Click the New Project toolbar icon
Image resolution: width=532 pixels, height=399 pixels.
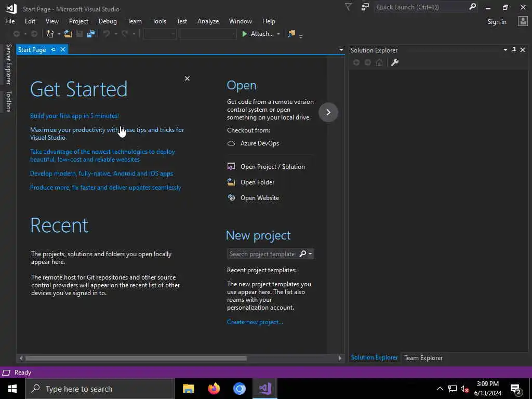(50, 34)
